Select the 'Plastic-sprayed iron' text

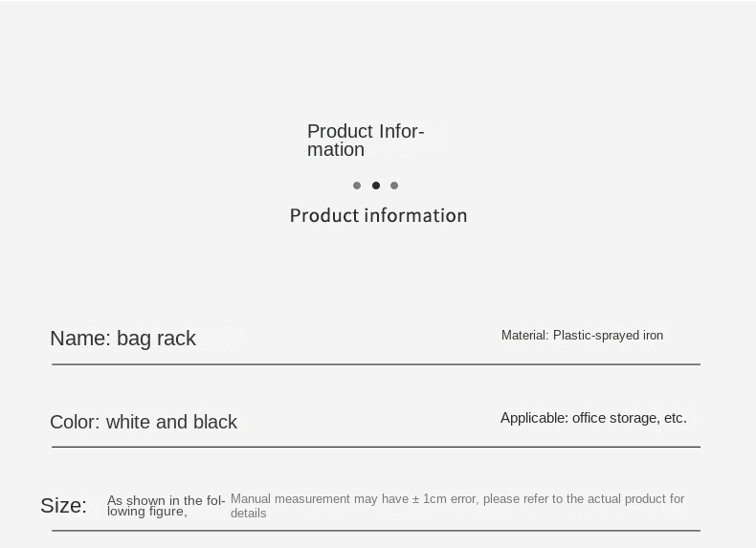coord(608,335)
